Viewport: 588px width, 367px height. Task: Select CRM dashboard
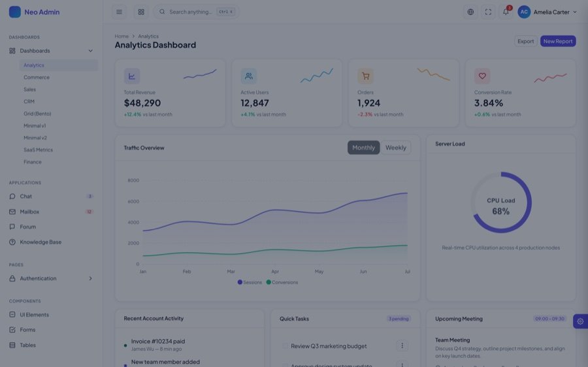(x=59, y=102)
